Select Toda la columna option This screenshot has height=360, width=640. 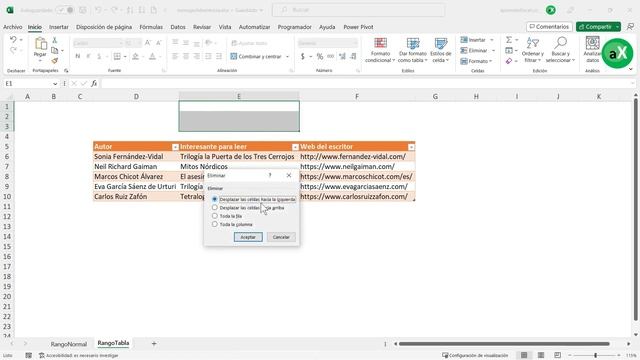coord(232,224)
